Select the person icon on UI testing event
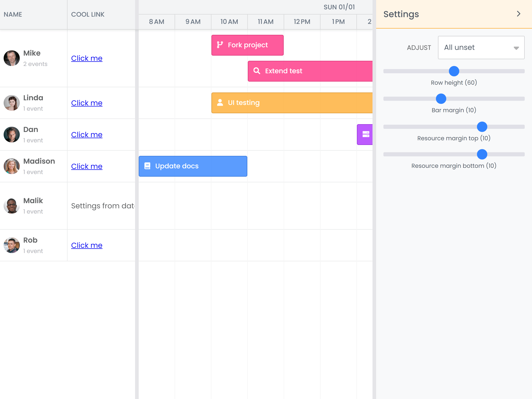532x399 pixels. click(x=220, y=103)
